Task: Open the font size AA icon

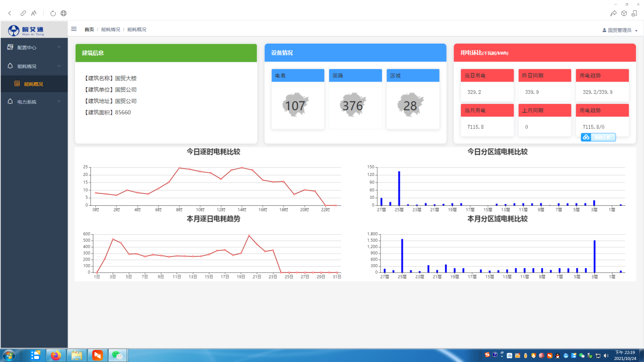Action: [34, 13]
